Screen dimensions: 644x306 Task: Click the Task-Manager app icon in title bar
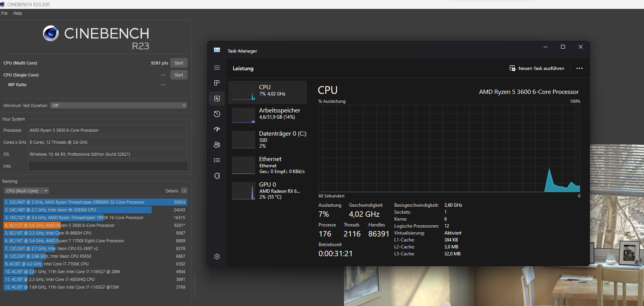click(x=217, y=50)
